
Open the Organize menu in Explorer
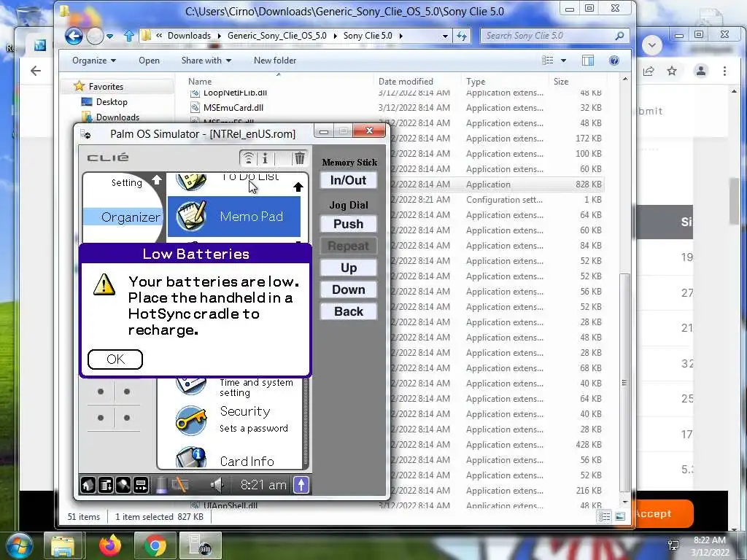point(94,61)
